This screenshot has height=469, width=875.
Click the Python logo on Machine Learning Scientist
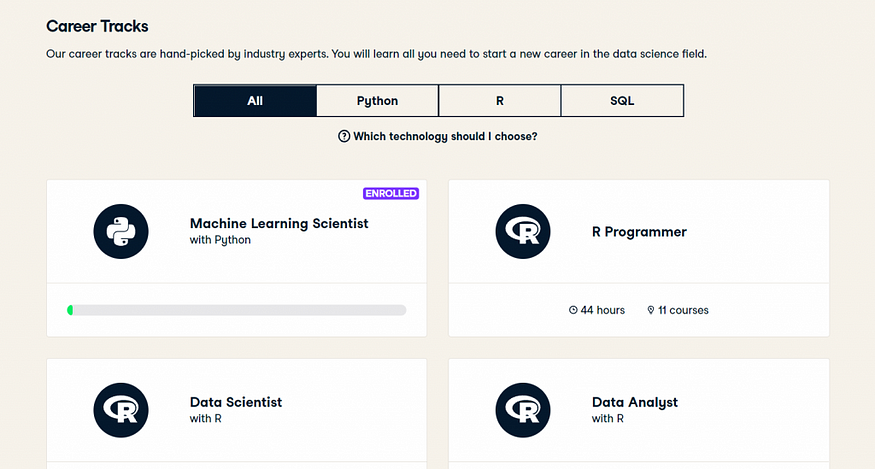pyautogui.click(x=121, y=232)
